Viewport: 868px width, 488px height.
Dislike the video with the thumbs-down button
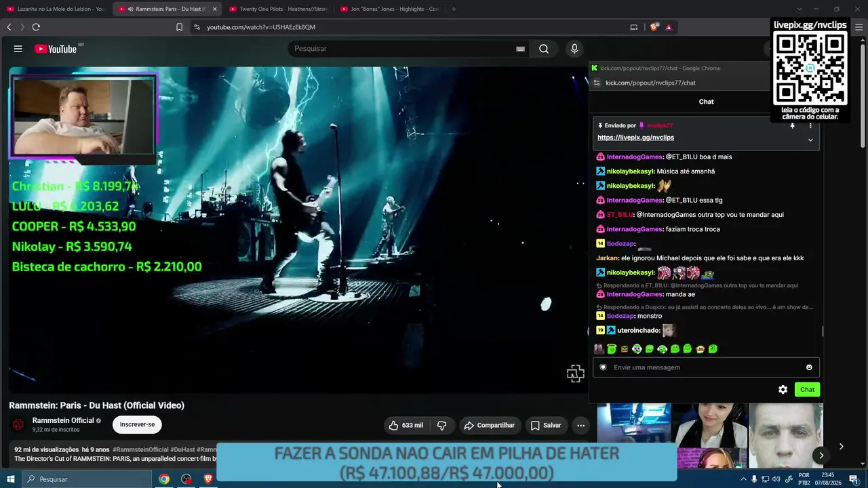(x=442, y=426)
